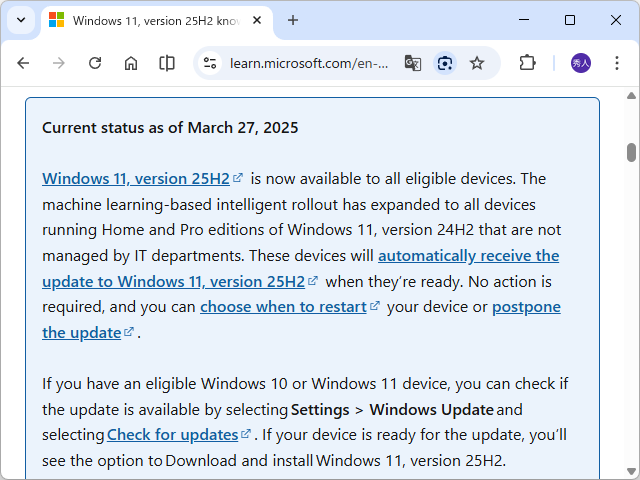Click the Current status as of March 27, 2025 heading
This screenshot has height=480, width=640.
click(x=170, y=128)
